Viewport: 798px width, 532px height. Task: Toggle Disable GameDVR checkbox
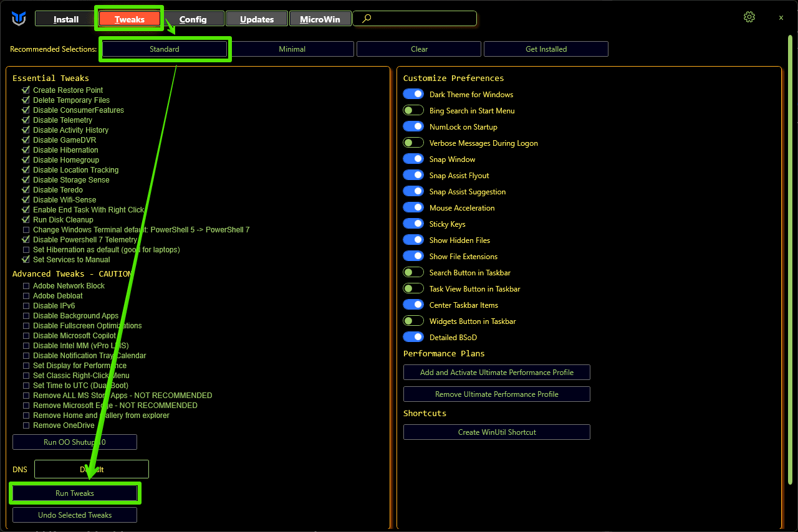[26, 140]
